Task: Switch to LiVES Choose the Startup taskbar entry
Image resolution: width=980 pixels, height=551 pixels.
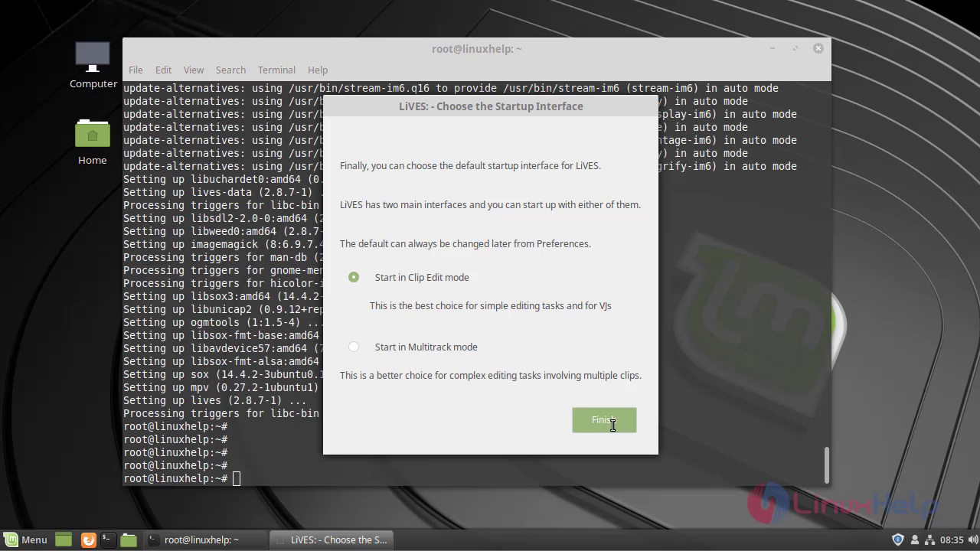Action: click(332, 540)
